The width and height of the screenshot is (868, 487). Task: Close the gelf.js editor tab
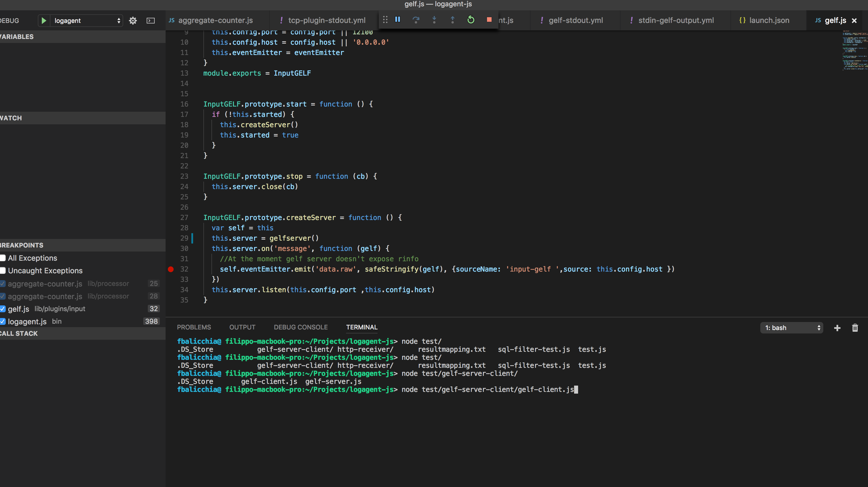pyautogui.click(x=854, y=21)
